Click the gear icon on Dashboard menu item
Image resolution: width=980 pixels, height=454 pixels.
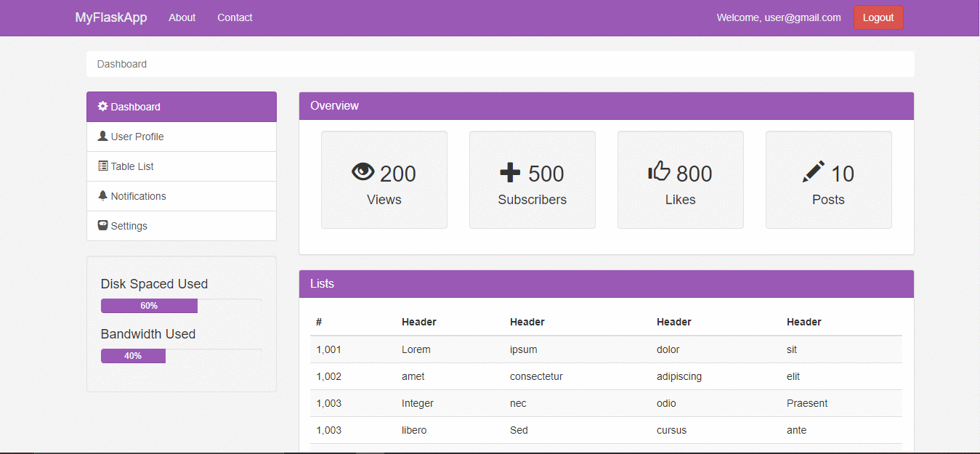pos(102,106)
